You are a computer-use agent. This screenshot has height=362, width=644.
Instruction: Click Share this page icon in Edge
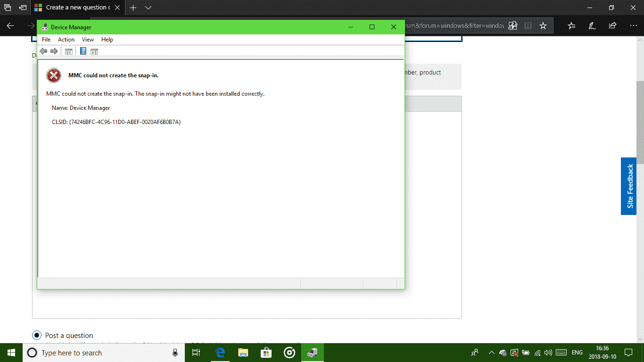click(612, 25)
